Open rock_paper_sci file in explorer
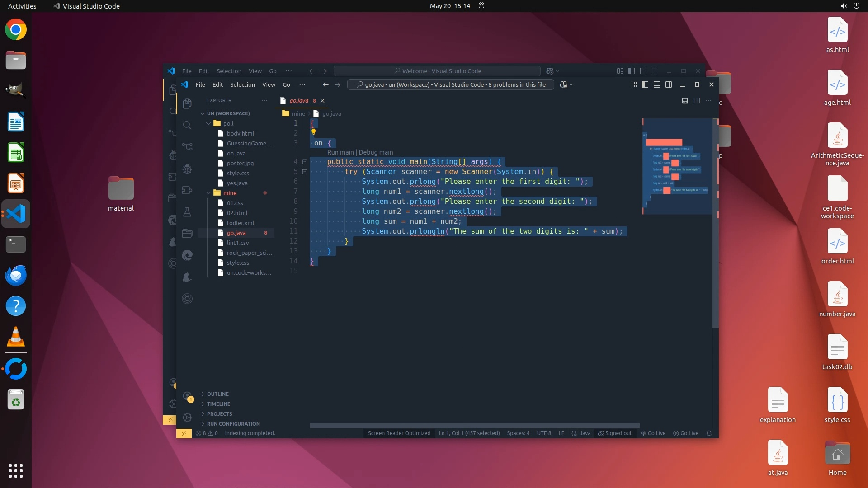868x488 pixels. tap(249, 253)
